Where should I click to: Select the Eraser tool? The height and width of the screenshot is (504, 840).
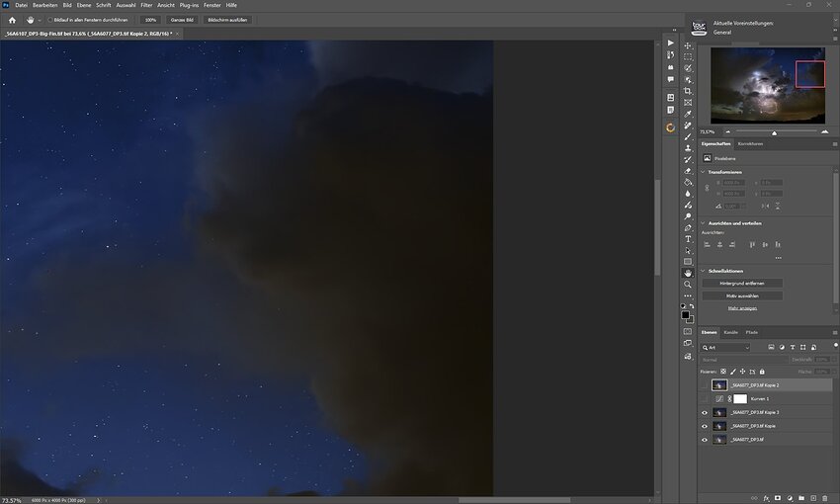(688, 171)
